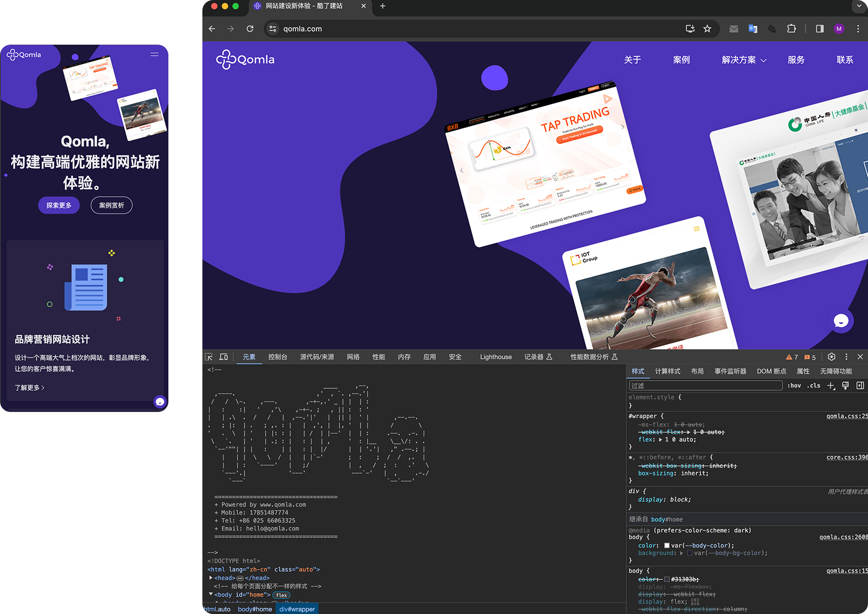Open the tab search dropdown arrow
This screenshot has height=614, width=868.
pyautogui.click(x=859, y=6)
